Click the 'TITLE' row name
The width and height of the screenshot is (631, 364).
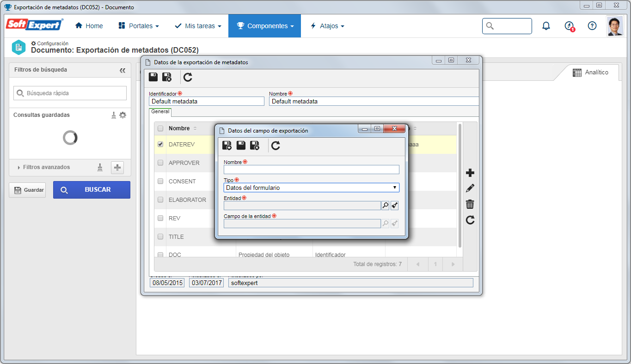tap(176, 237)
